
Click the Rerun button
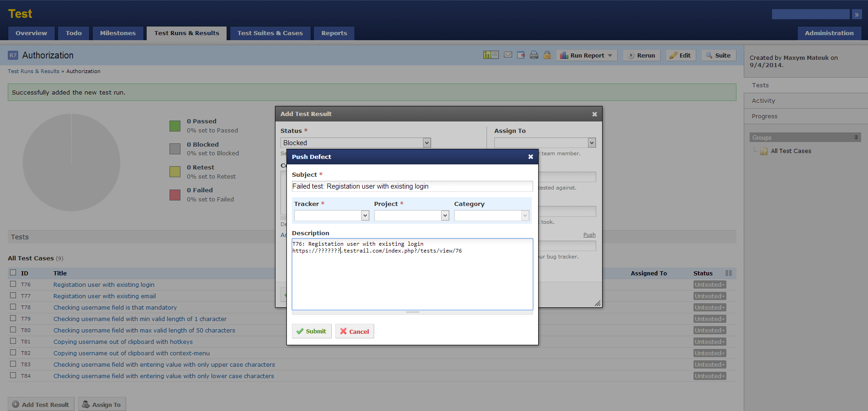[x=641, y=55]
